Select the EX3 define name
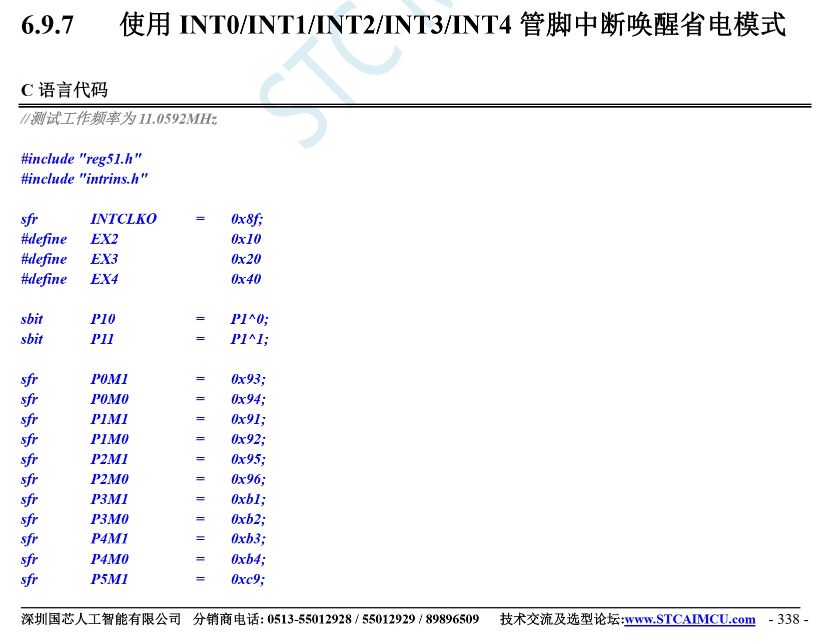Image resolution: width=832 pixels, height=644 pixels. (104, 259)
